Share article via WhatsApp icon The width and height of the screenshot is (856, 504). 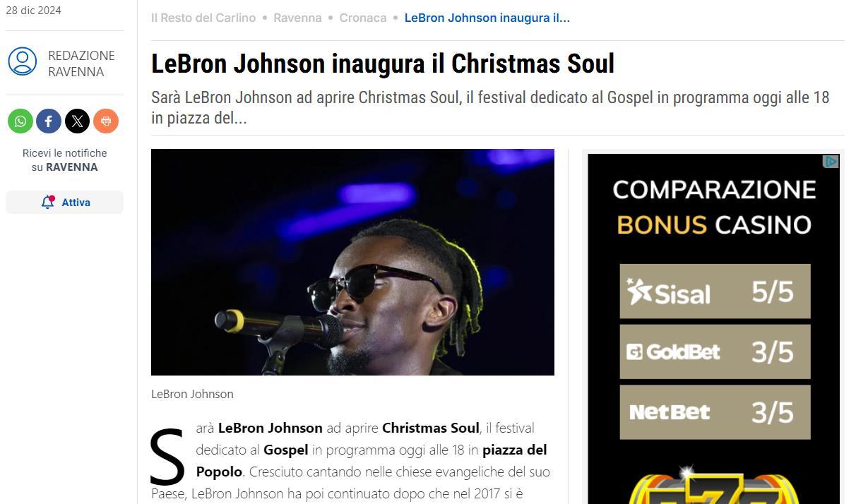(x=20, y=121)
